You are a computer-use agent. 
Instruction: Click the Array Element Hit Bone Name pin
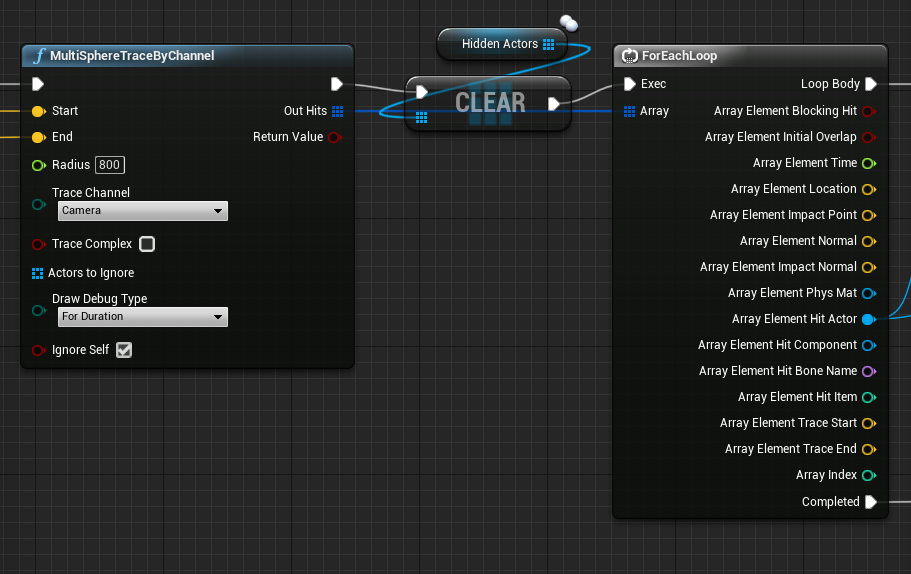869,371
